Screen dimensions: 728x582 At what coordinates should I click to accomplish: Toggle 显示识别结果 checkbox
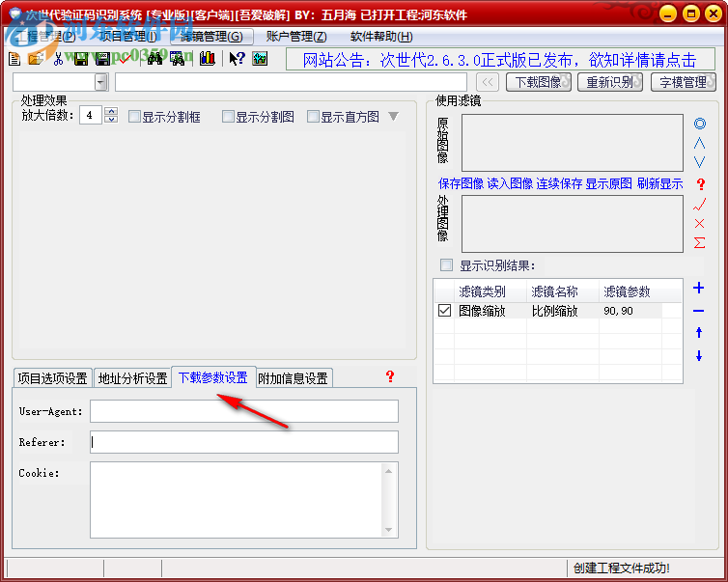point(446,265)
